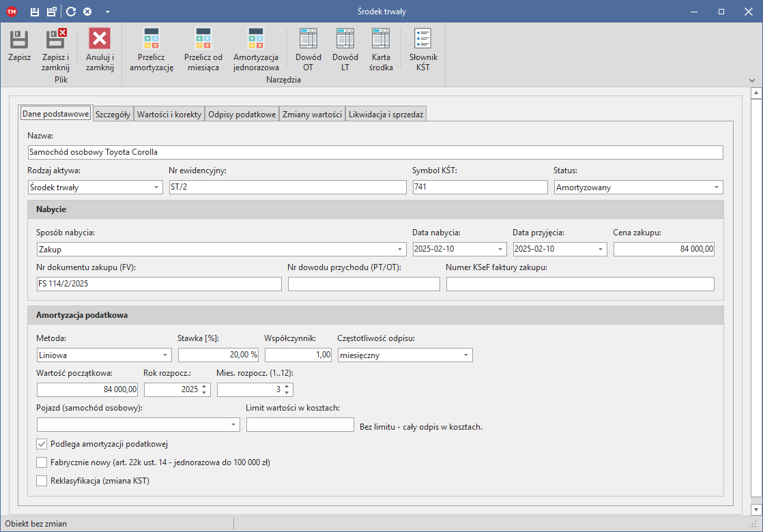The image size is (763, 532).
Task: Click the vertical scrollbar down arrow
Action: 755,509
